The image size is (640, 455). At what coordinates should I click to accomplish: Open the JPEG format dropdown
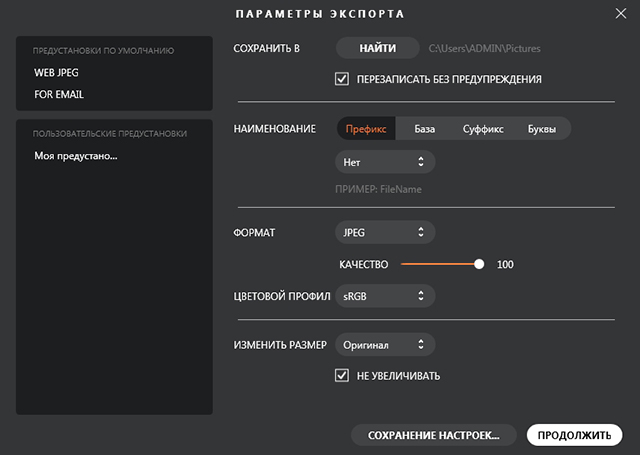click(x=385, y=232)
